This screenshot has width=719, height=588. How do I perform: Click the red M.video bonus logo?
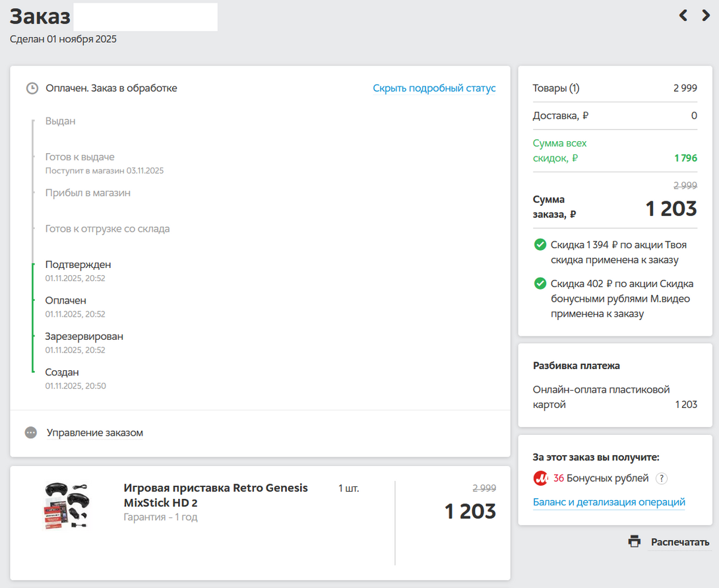(540, 478)
